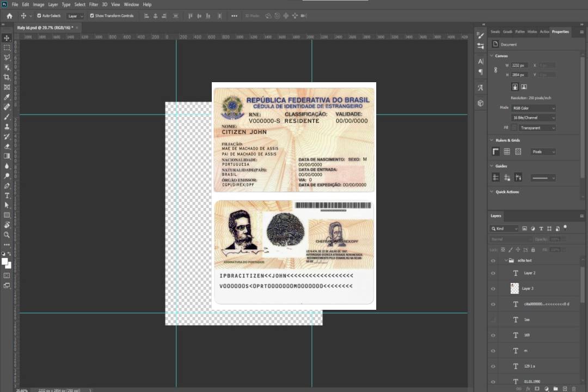Select the Zoom tool
Viewport: 588px width, 392px height.
pos(7,235)
